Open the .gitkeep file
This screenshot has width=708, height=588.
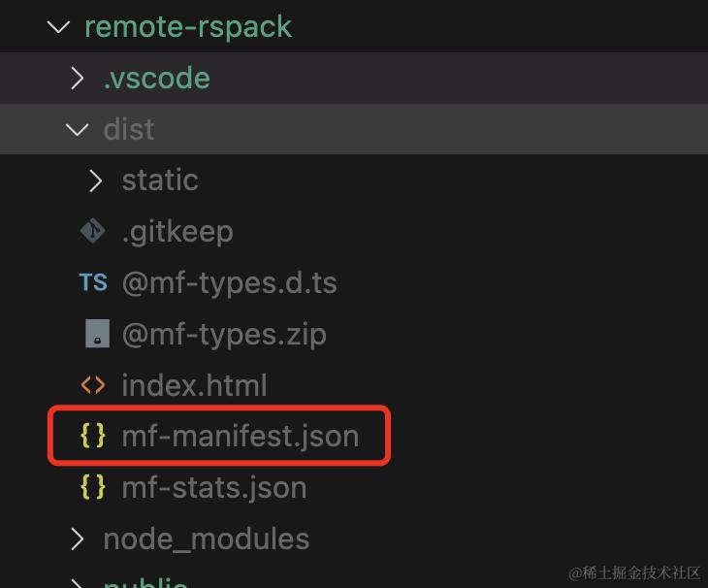(177, 231)
